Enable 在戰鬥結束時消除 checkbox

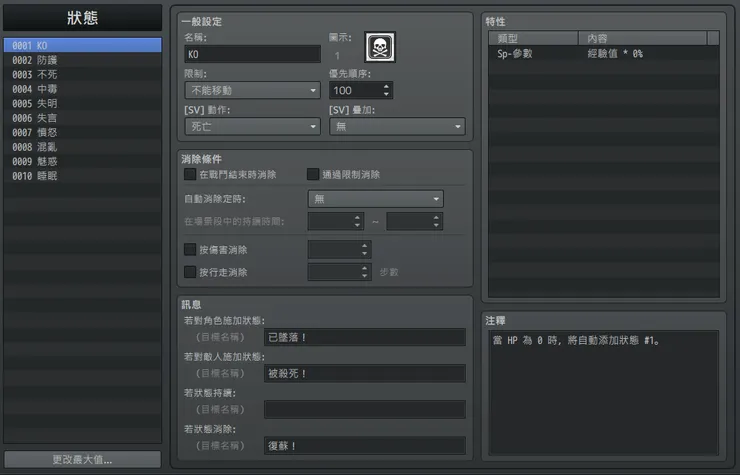190,174
